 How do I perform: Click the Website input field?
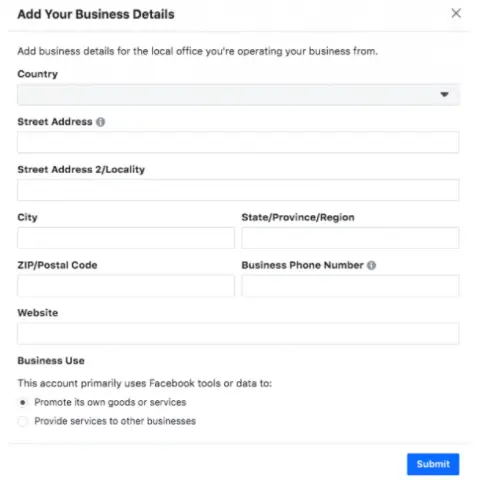coord(238,334)
